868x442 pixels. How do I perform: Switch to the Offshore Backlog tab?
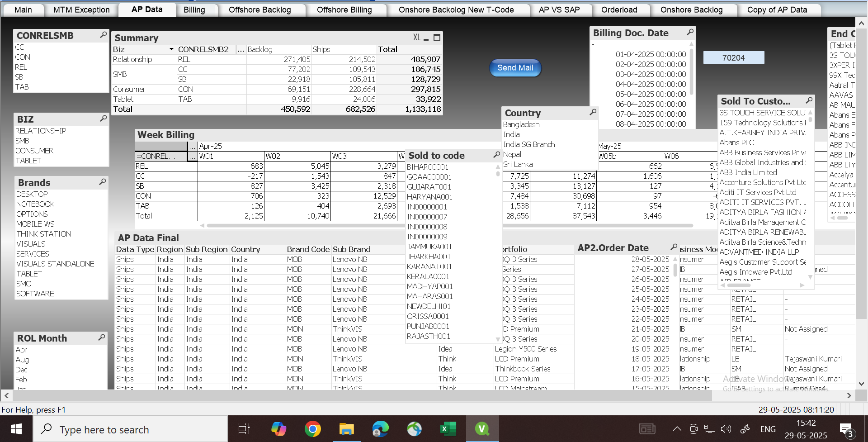click(x=259, y=10)
